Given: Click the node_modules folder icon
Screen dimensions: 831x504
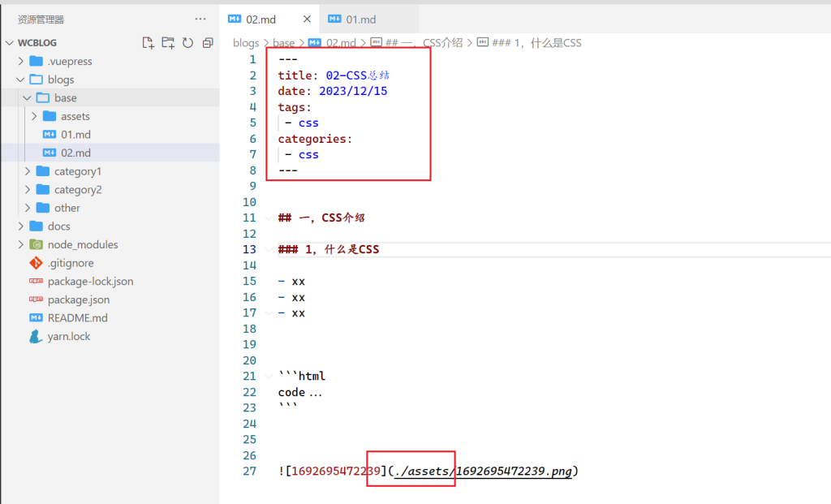Looking at the screenshot, I should click(x=36, y=244).
